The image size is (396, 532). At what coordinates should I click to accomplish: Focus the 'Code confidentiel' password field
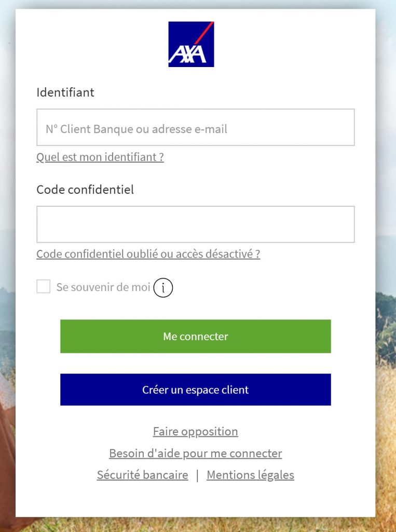pyautogui.click(x=196, y=224)
